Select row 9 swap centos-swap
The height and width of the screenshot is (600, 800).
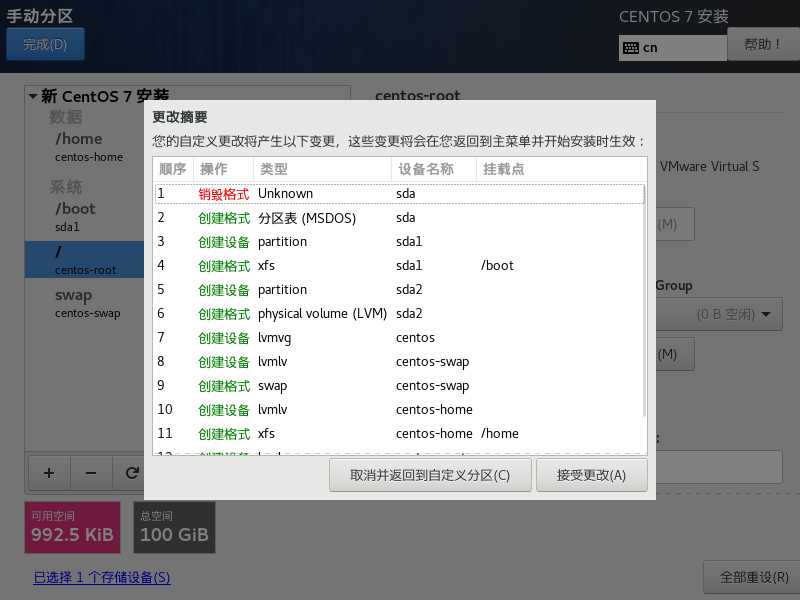pyautogui.click(x=399, y=386)
